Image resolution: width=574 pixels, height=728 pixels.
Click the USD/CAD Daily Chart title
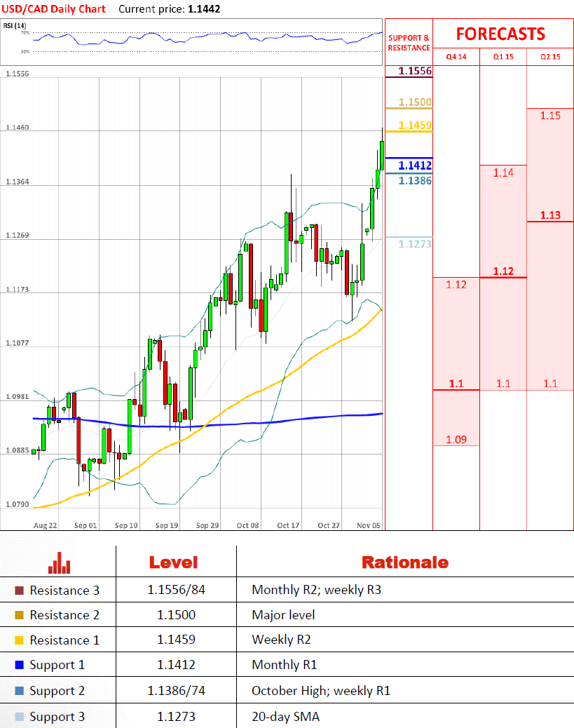54,9
